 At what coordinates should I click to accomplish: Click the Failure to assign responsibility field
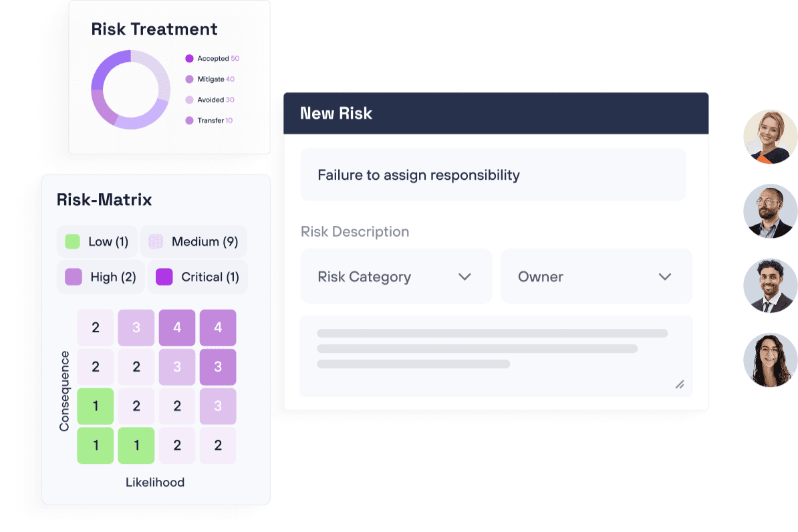(494, 174)
